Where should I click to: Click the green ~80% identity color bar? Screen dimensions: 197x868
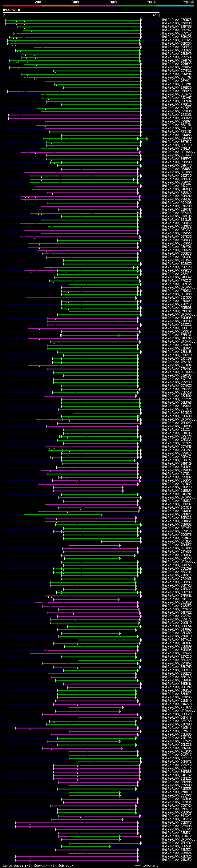(x=137, y=6)
